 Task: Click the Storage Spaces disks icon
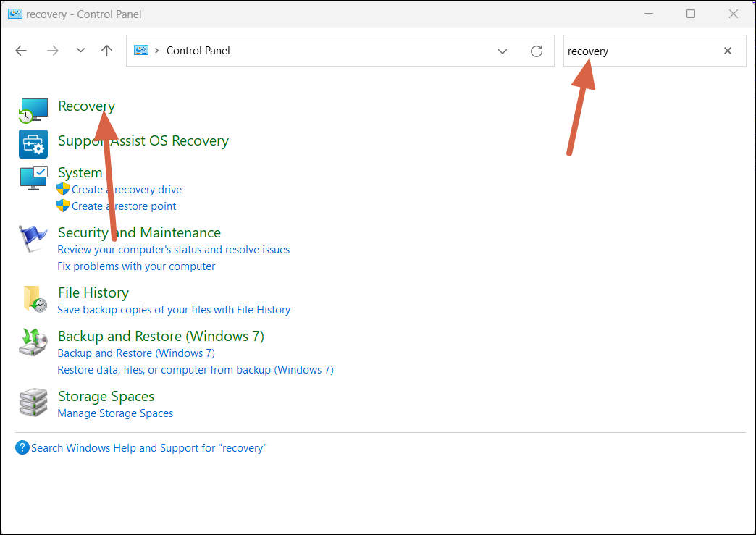click(33, 402)
